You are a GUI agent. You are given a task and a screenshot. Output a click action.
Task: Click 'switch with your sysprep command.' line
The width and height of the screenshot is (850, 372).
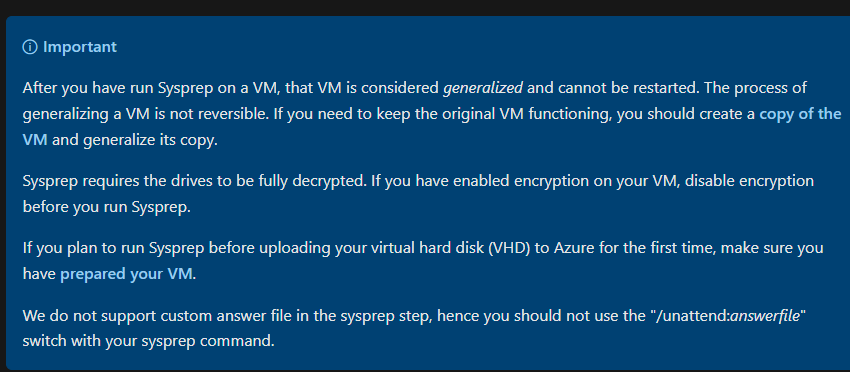click(149, 342)
